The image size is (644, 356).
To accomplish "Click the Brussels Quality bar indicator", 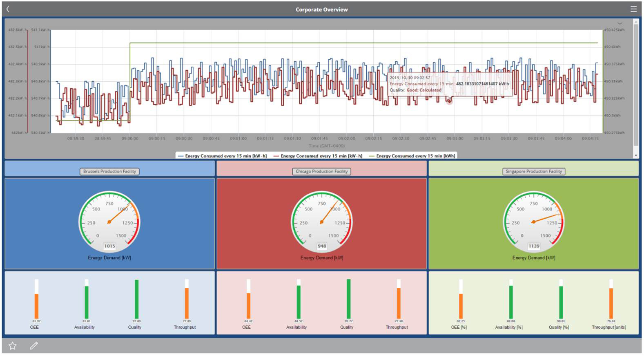I will [136, 299].
